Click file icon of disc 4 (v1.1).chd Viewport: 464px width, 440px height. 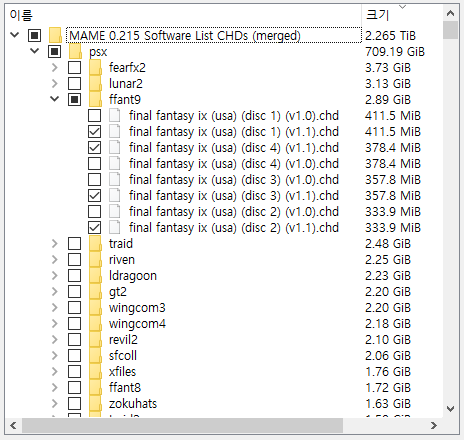coord(115,147)
